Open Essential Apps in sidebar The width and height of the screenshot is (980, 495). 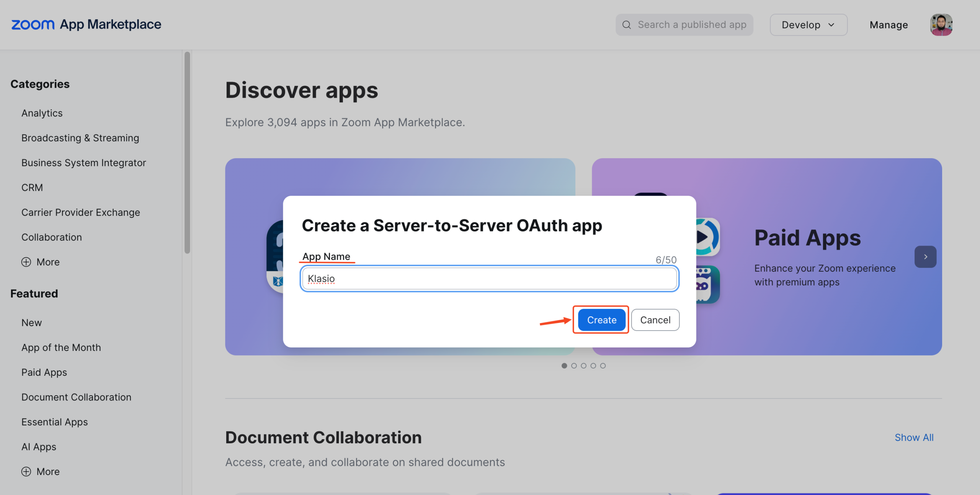click(x=54, y=422)
